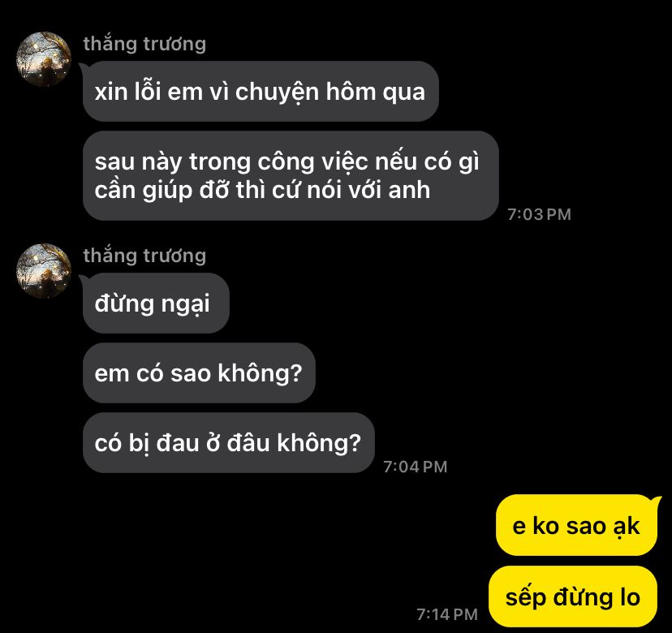Open thắng trương's avatar beside the apology message
The image size is (672, 633).
(44, 58)
